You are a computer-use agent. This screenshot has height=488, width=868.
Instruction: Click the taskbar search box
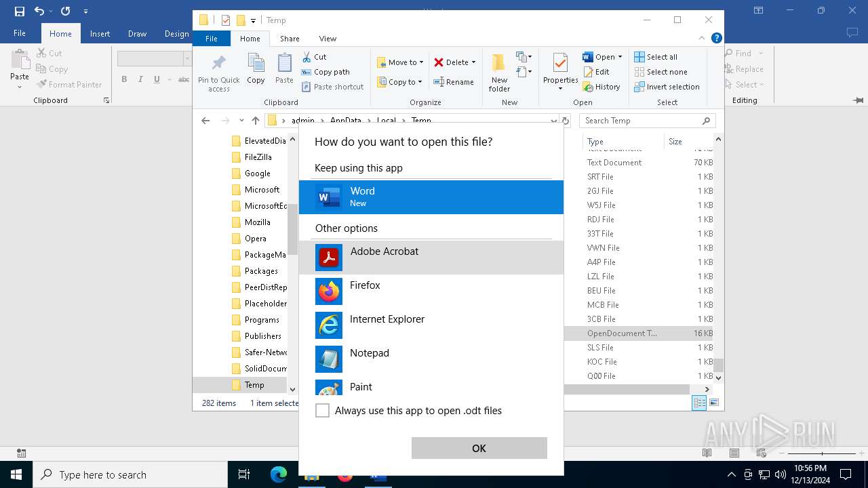[x=130, y=474]
